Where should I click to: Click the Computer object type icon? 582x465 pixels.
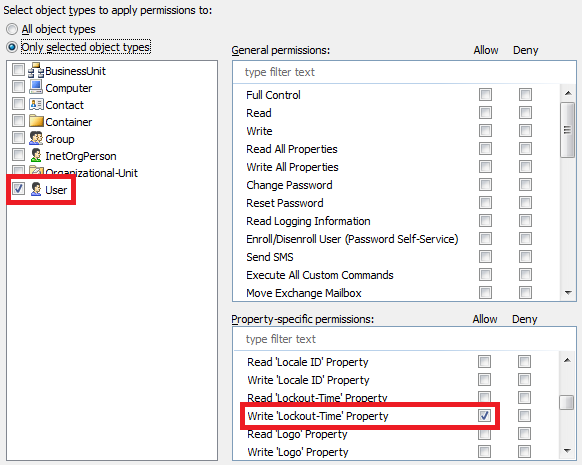pyautogui.click(x=36, y=87)
